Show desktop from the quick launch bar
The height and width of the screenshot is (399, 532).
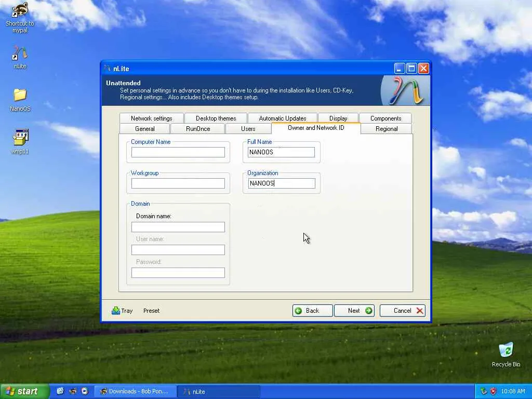60,391
